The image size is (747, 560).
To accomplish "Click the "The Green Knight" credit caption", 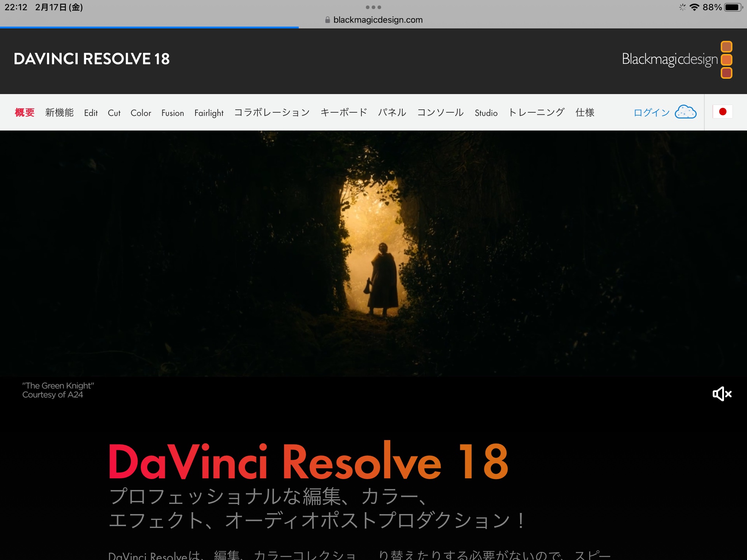I will (58, 390).
